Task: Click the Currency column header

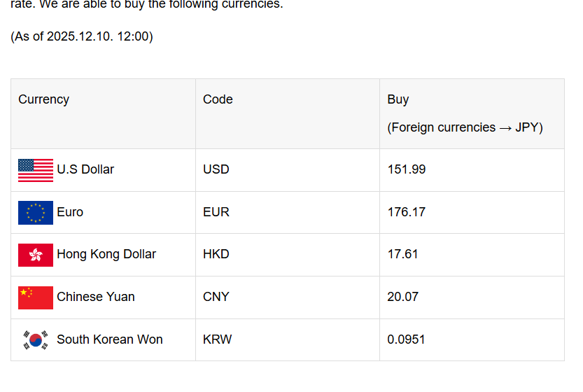Action: tap(44, 99)
